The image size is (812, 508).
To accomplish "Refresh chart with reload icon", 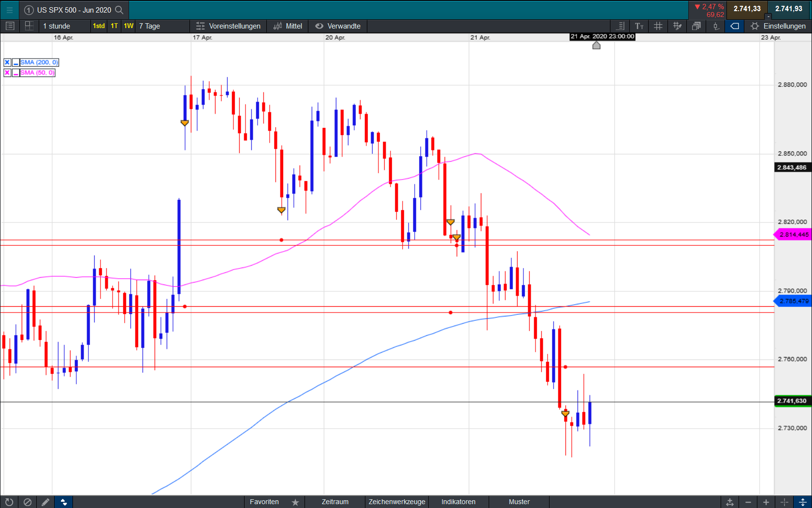I will (9, 502).
